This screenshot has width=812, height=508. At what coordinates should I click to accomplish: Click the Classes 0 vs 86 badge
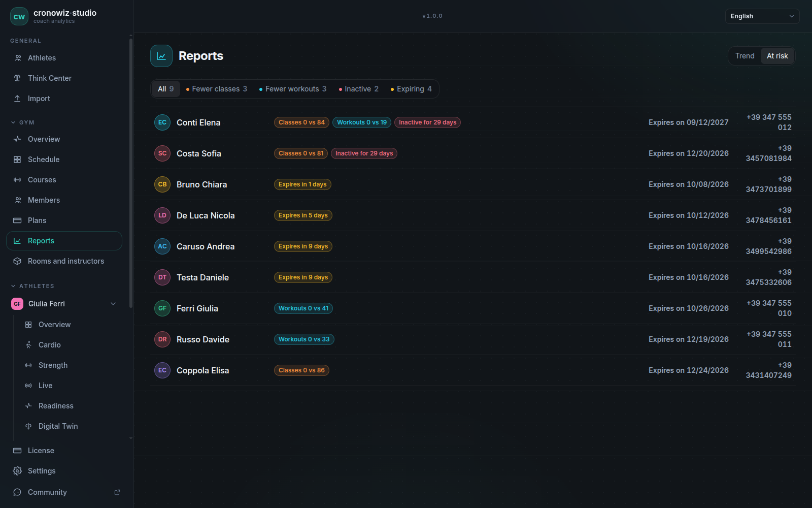(301, 370)
